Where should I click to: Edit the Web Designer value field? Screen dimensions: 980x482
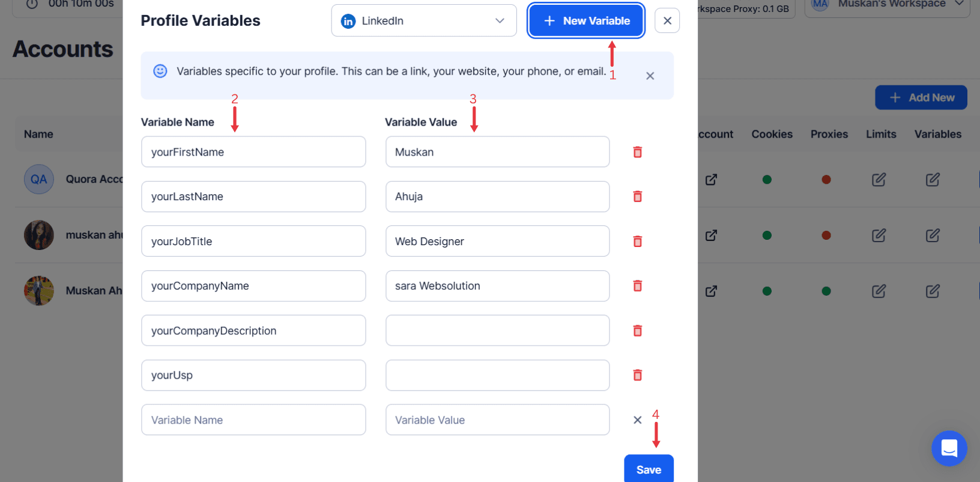(497, 242)
